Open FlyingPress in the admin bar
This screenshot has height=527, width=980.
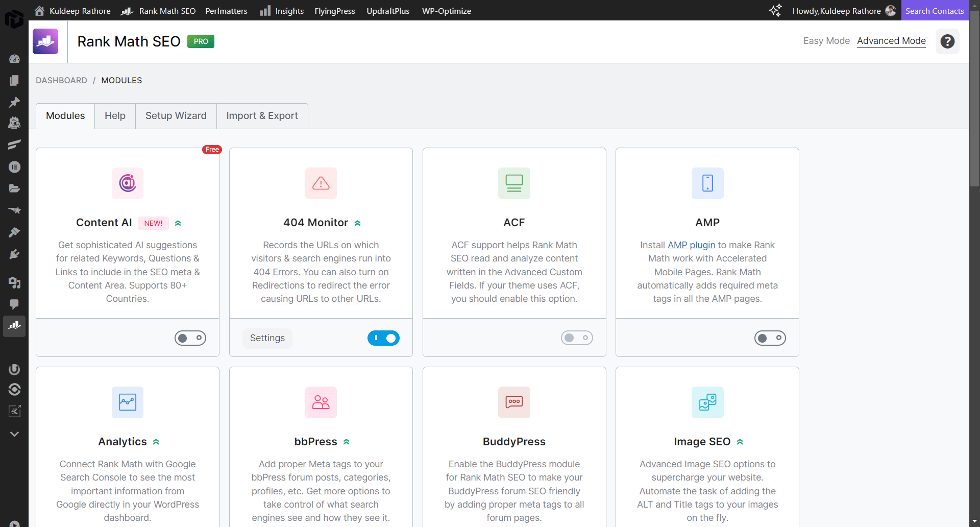click(335, 11)
